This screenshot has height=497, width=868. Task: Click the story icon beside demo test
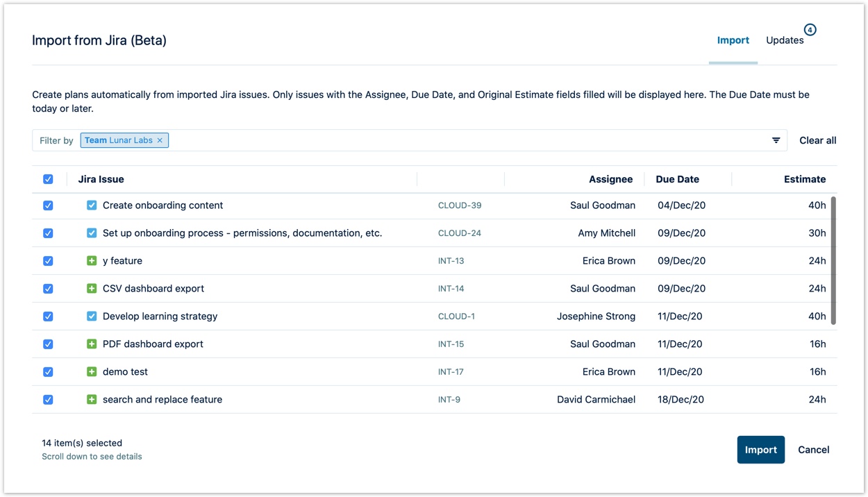92,372
